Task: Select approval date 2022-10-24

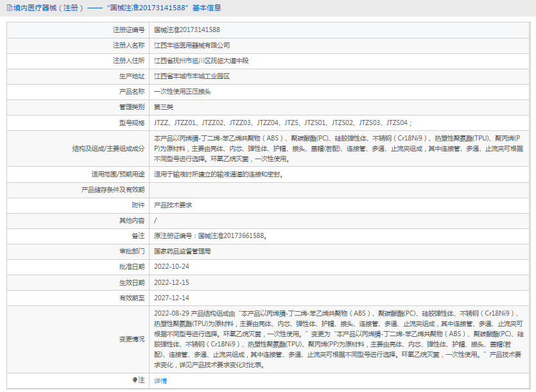Action: (x=171, y=267)
